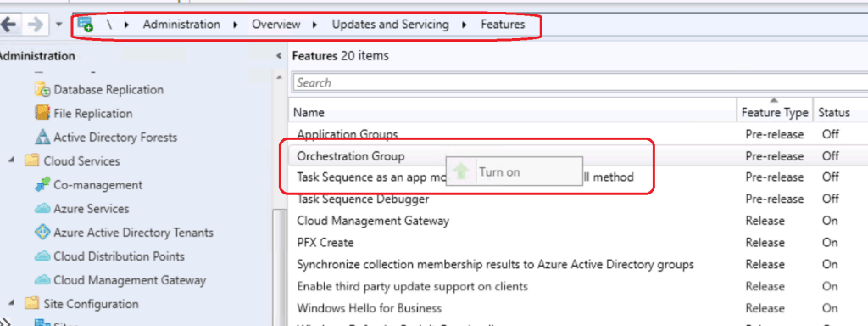Select Windows Hello for Business row
Image resolution: width=868 pixels, height=326 pixels.
tap(578, 308)
